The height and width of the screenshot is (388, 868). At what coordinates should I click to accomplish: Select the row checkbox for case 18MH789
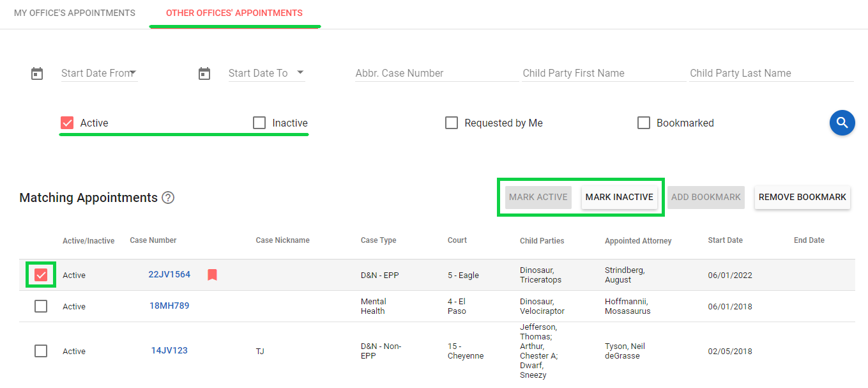41,306
